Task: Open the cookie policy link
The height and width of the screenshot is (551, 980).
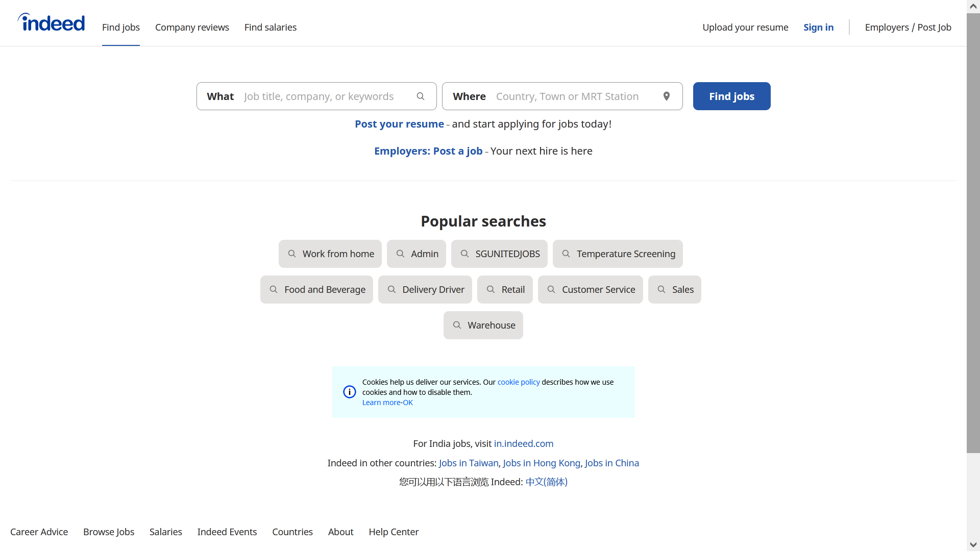Action: [519, 382]
